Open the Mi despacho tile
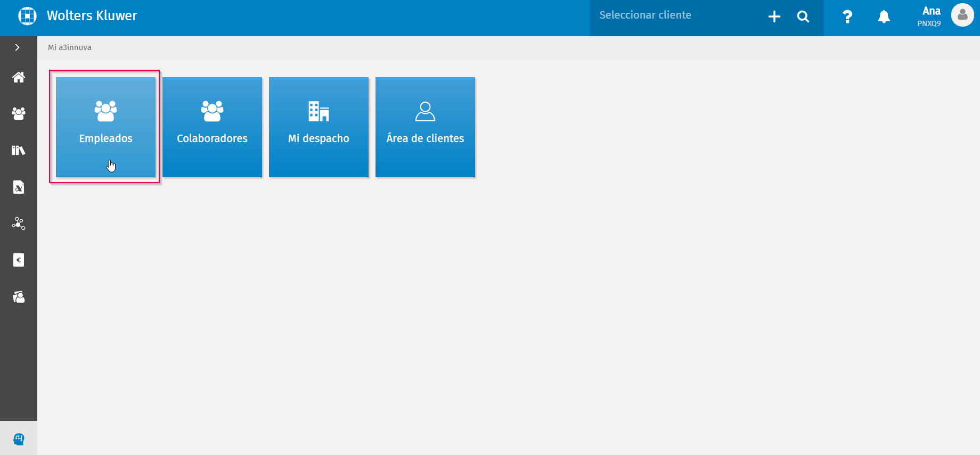This screenshot has height=455, width=980. pos(318,127)
